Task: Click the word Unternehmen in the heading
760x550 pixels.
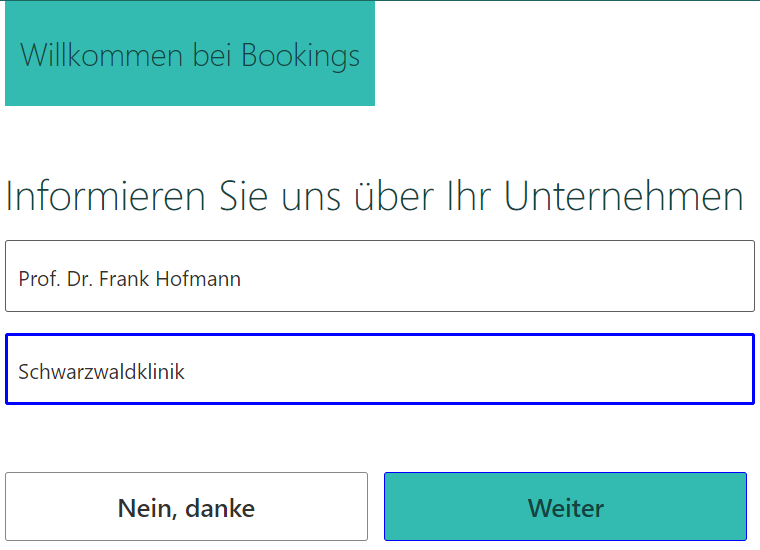Action: (623, 196)
